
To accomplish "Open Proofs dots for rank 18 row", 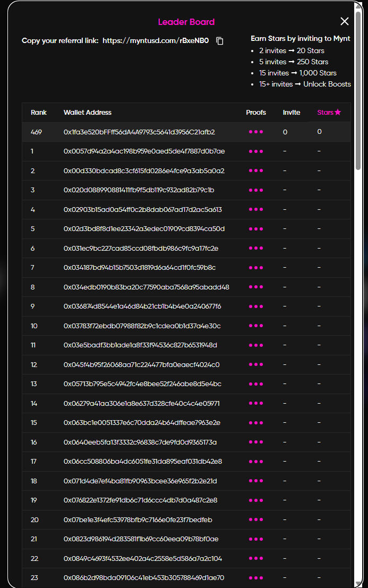I will 256,481.
